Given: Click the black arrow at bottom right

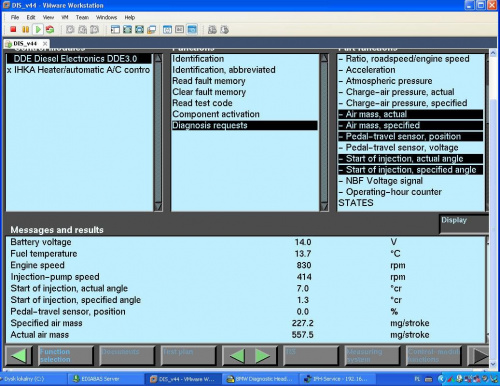Looking at the screenshot, I should coord(479,356).
